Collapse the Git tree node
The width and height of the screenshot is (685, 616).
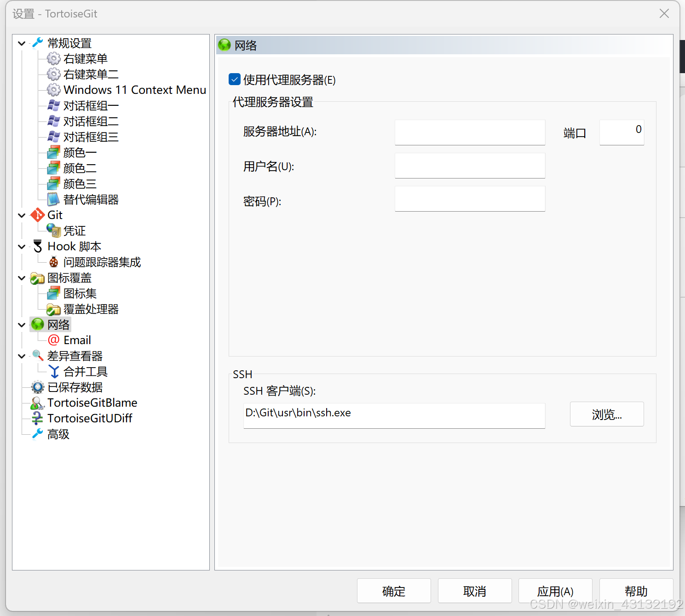pyautogui.click(x=22, y=215)
